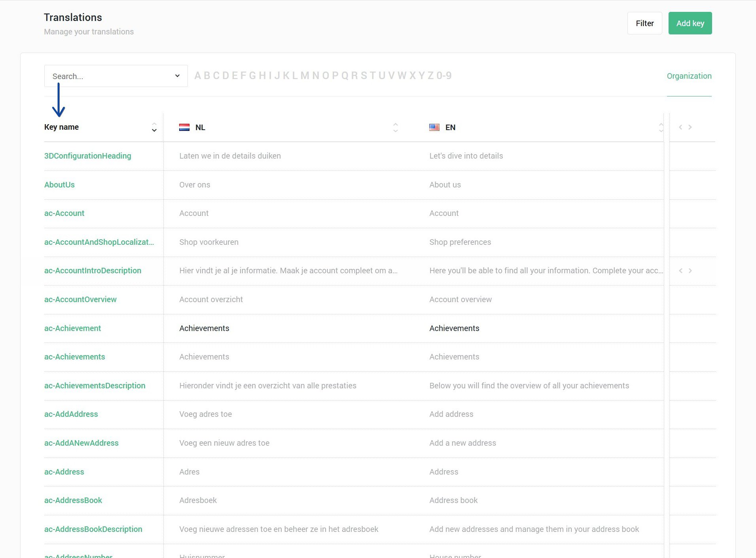756x558 pixels.
Task: Click left arrow in ac-AccountIntroDescription row
Action: (680, 271)
